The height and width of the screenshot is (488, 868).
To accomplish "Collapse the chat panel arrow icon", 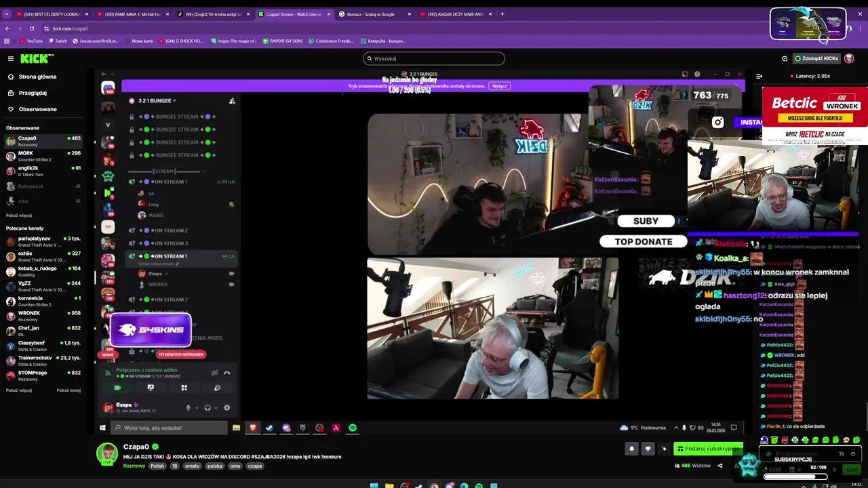I will pos(759,76).
